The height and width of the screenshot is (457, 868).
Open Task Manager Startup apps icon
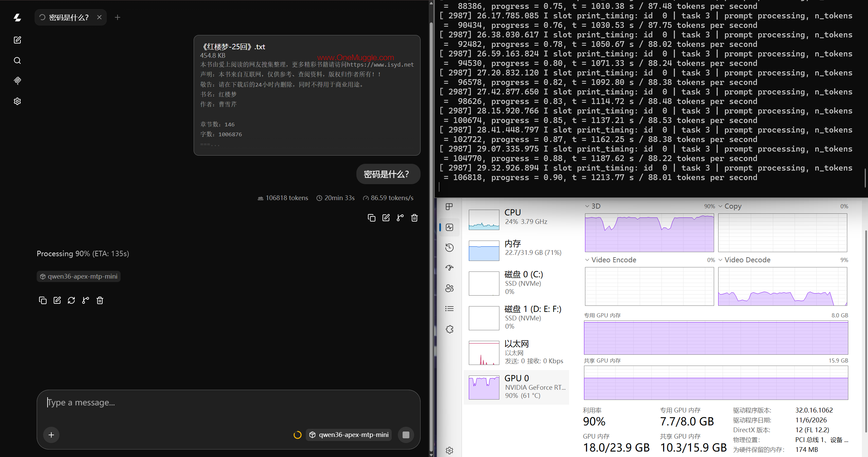tap(449, 268)
